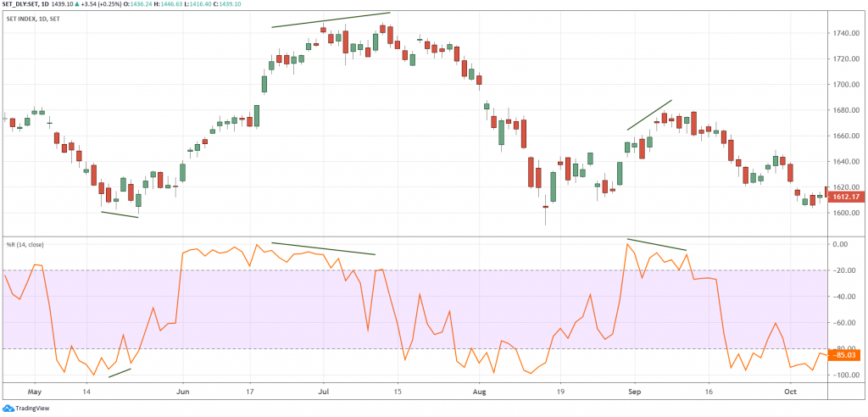Click the SET_DLY:SET symbol header
The width and height of the screenshot is (868, 417).
21,4
